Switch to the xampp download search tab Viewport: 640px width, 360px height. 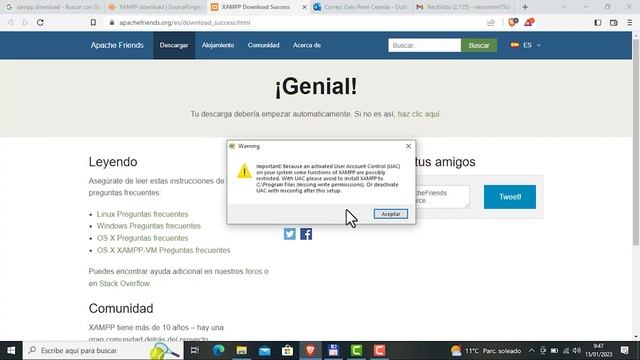[x=52, y=7]
